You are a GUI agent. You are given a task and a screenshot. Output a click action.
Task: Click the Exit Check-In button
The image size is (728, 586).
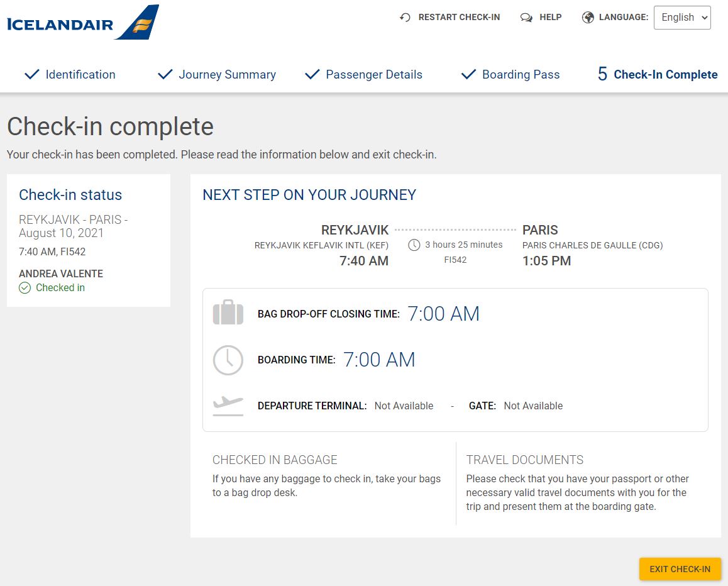click(x=680, y=569)
